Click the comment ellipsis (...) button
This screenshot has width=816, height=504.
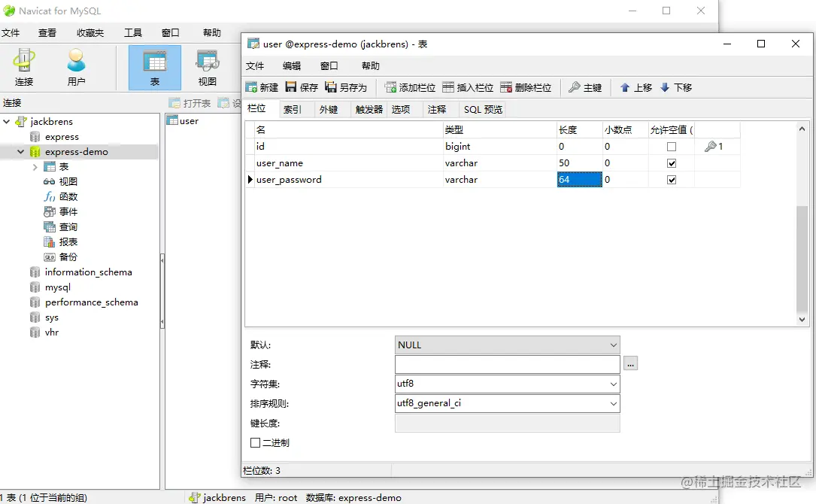(x=630, y=363)
